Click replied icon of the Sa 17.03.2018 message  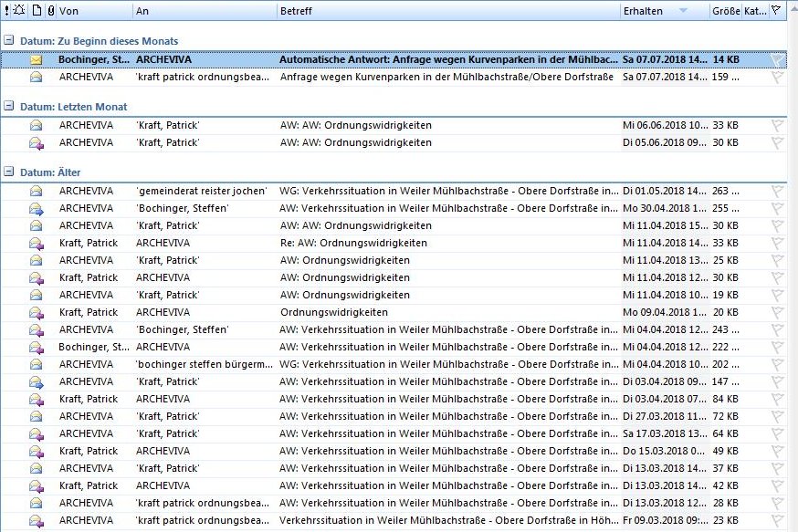[37, 433]
